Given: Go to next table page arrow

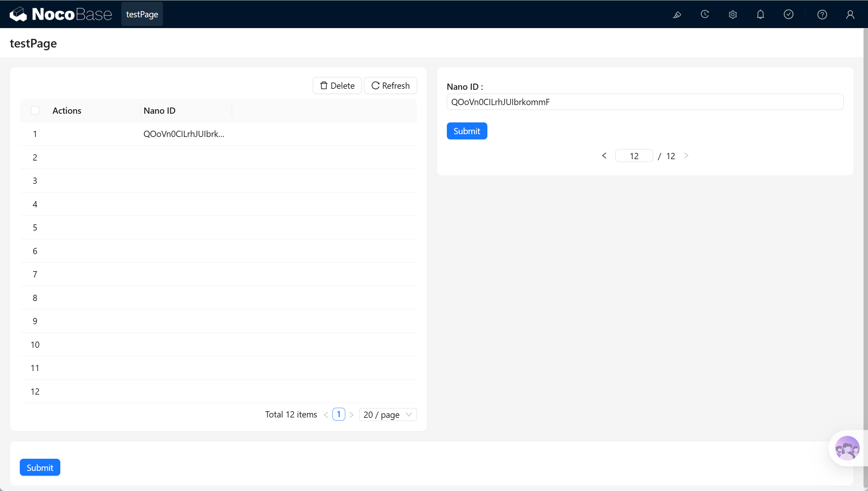Looking at the screenshot, I should (351, 415).
